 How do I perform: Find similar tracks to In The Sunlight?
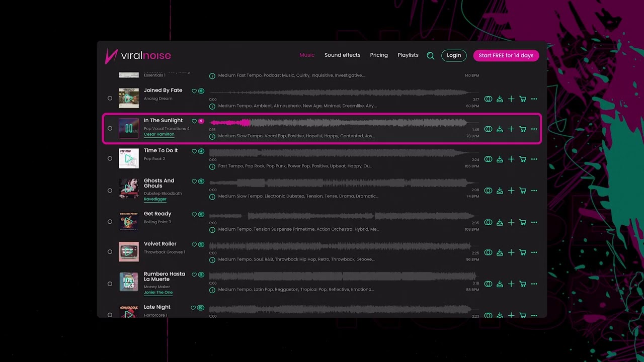[x=488, y=129]
